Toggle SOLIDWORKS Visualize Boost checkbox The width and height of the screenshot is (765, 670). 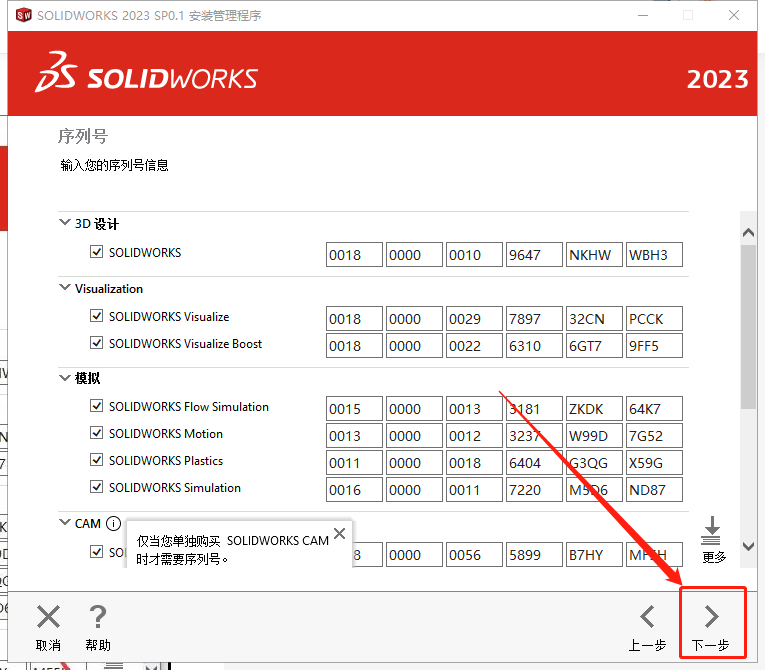click(x=97, y=343)
